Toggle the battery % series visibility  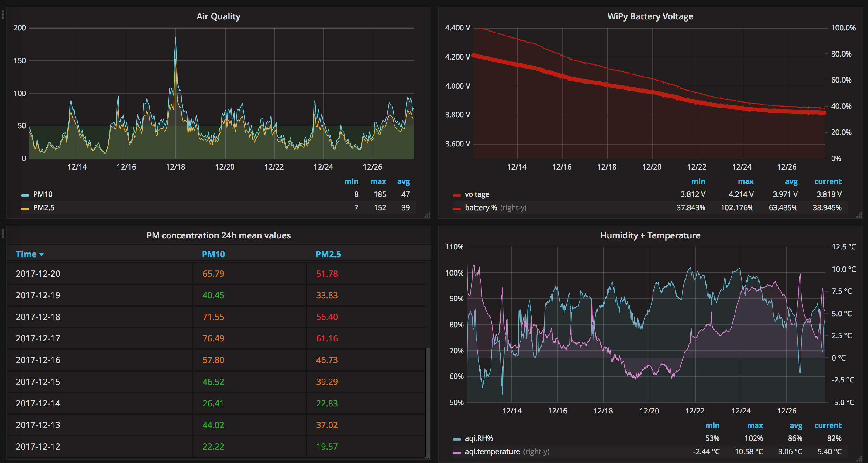click(481, 208)
